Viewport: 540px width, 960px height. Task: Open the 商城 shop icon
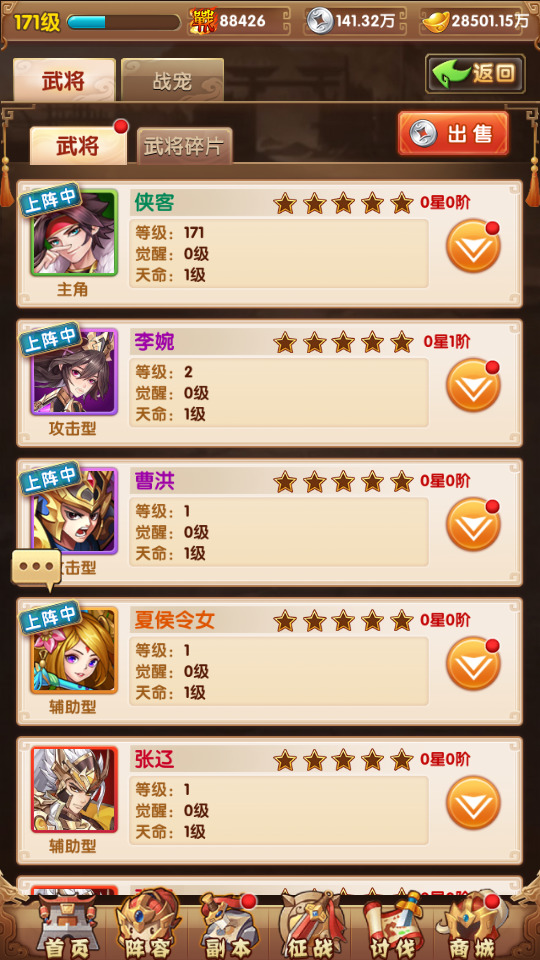click(473, 926)
